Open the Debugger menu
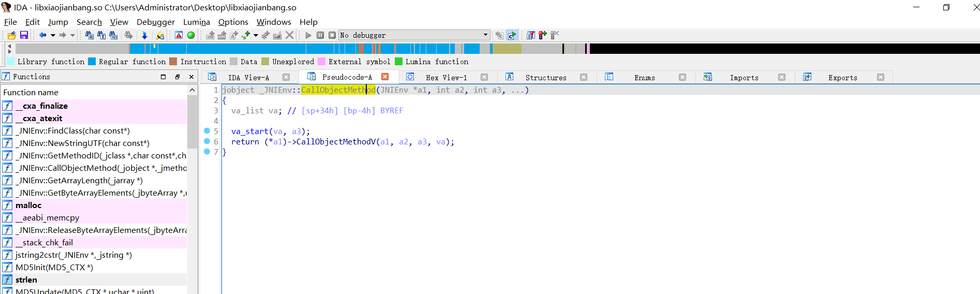Screen dimensions: 980x294 pyautogui.click(x=156, y=22)
